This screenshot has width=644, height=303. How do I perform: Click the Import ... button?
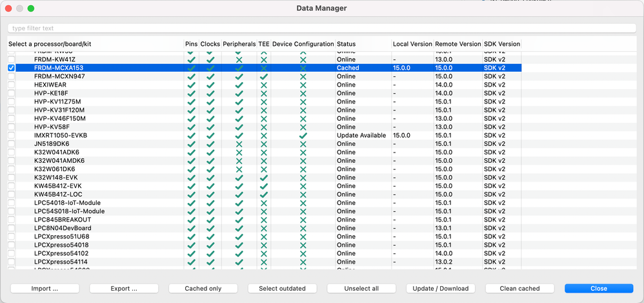[45, 289]
